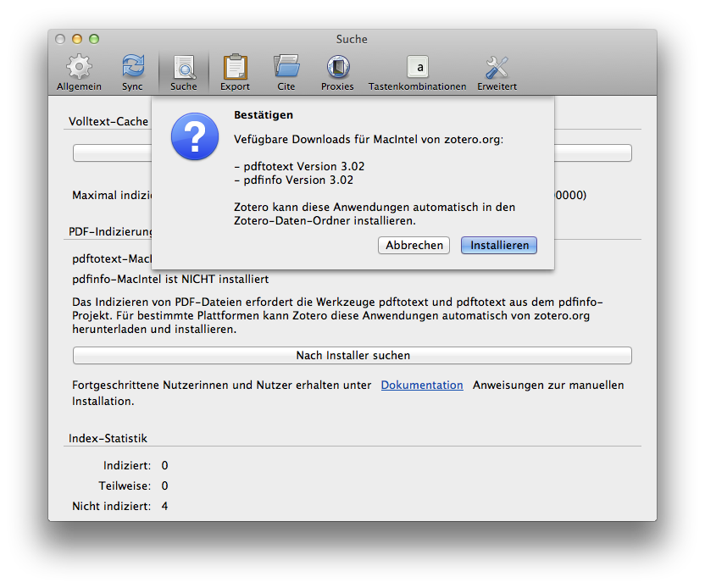Click 'pdfinfo Version 3.02' line
This screenshot has height=588, width=705.
coord(293,180)
